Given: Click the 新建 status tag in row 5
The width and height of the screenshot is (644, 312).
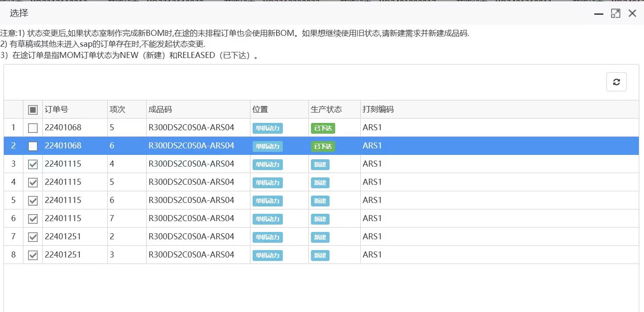Looking at the screenshot, I should pyautogui.click(x=320, y=201).
